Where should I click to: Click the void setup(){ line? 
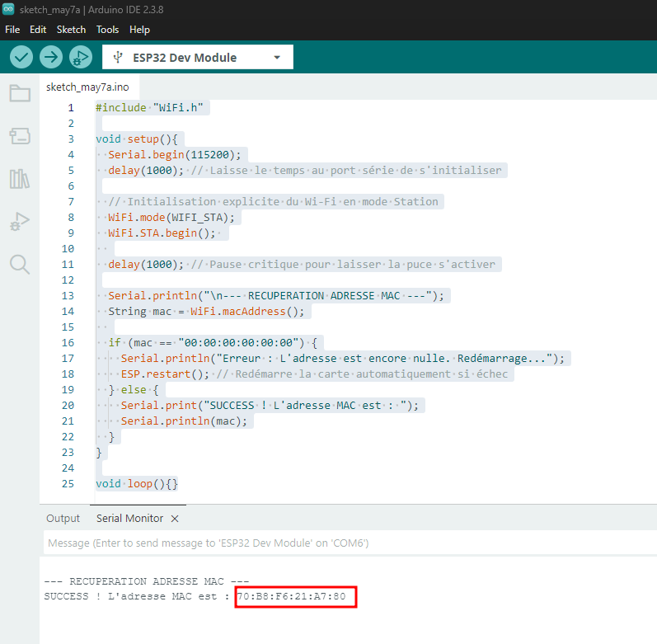point(137,139)
